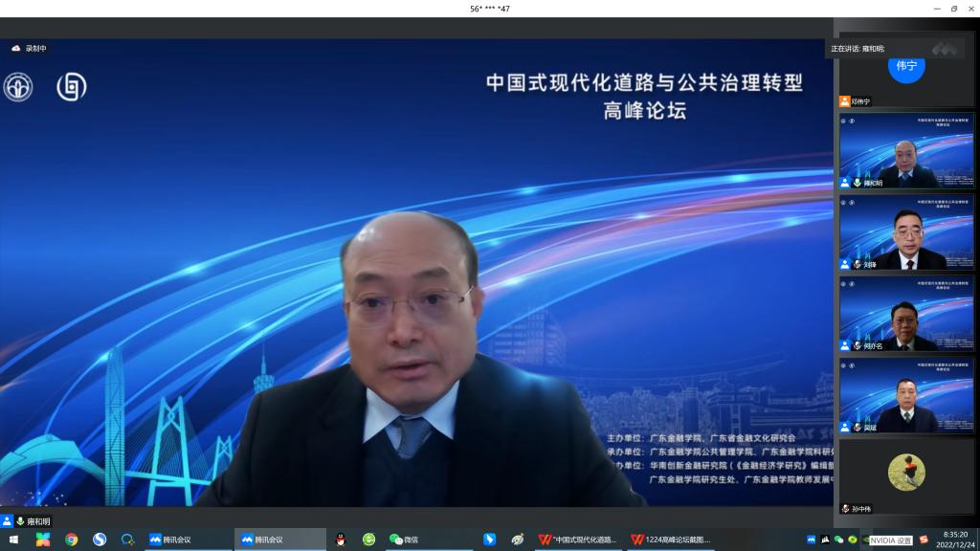Click the muted microphone icon beside 何亦名

pos(857,345)
